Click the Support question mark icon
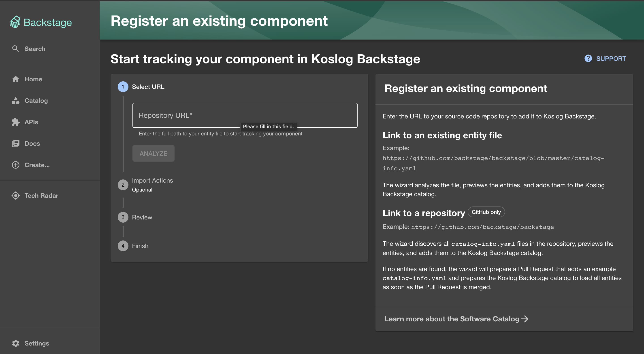 coord(588,58)
